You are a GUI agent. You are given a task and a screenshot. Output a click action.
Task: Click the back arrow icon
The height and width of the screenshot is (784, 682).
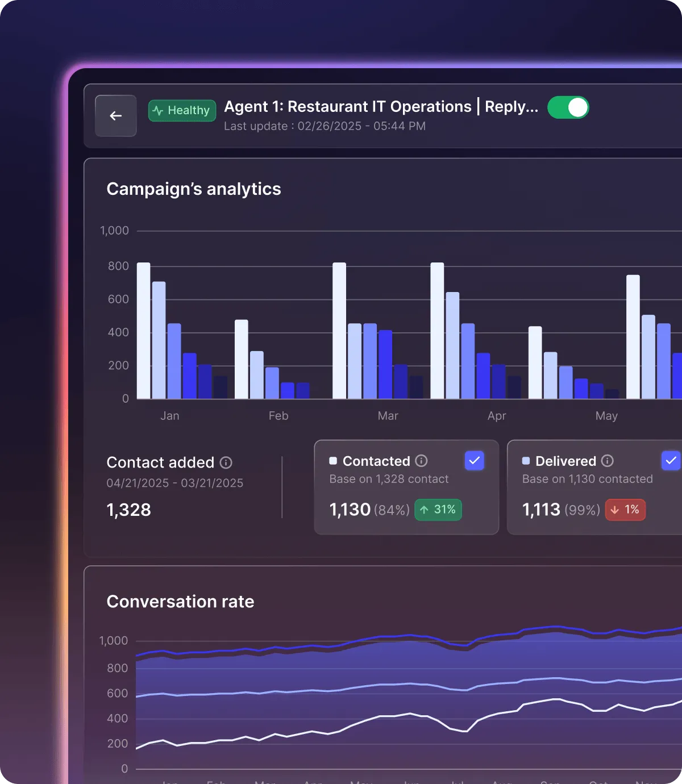[x=115, y=115]
